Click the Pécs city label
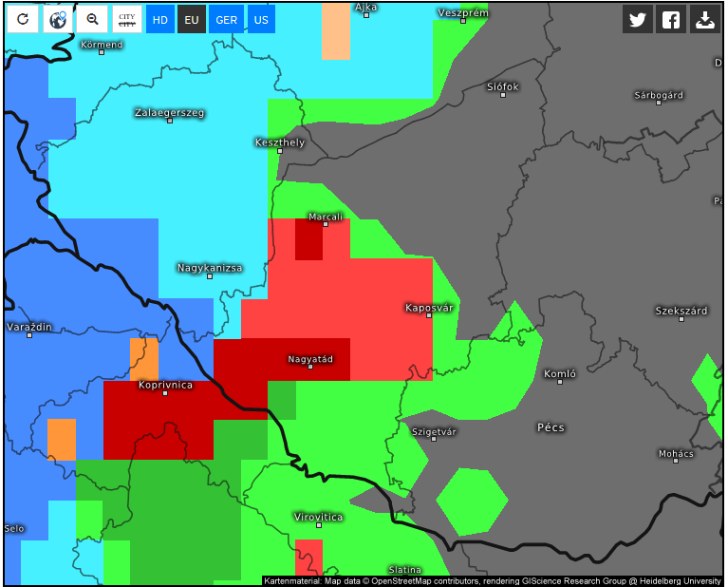 [551, 427]
